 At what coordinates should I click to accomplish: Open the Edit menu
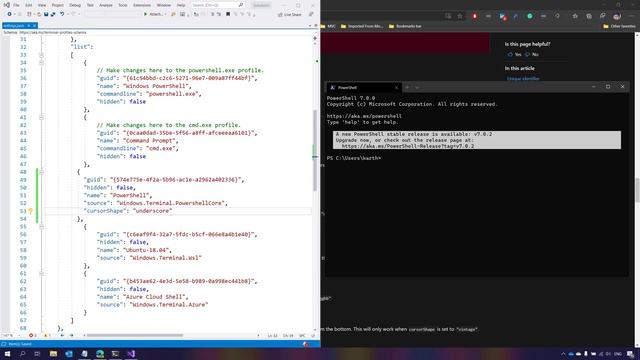click(x=29, y=5)
